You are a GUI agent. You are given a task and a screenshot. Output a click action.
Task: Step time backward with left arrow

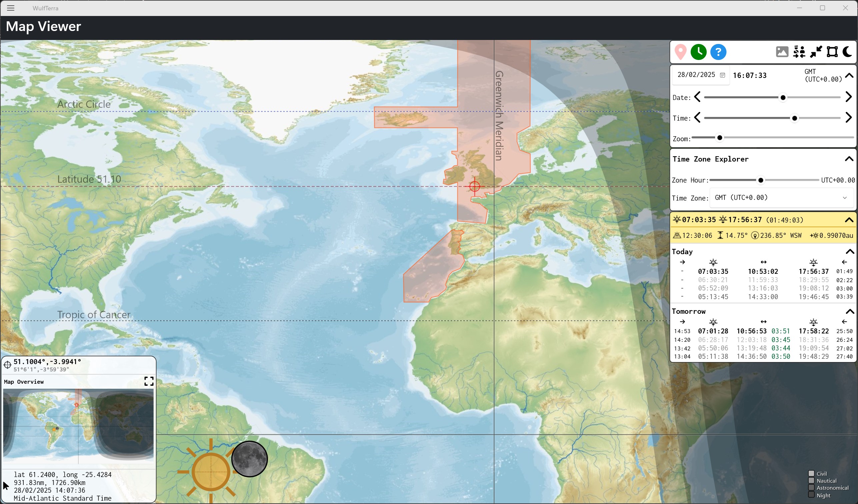click(697, 118)
